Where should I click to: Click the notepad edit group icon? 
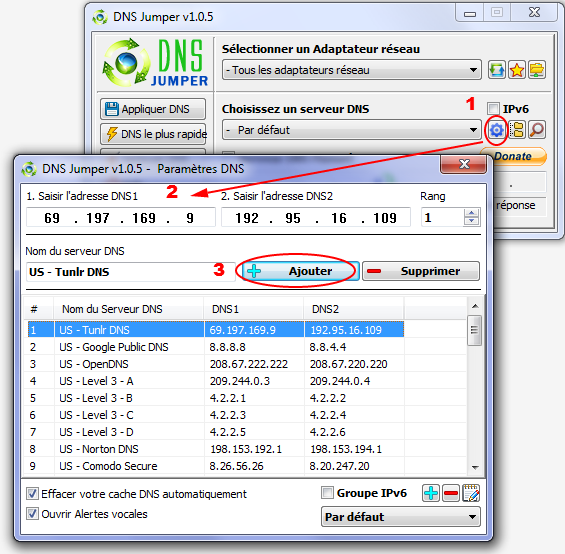click(x=471, y=493)
